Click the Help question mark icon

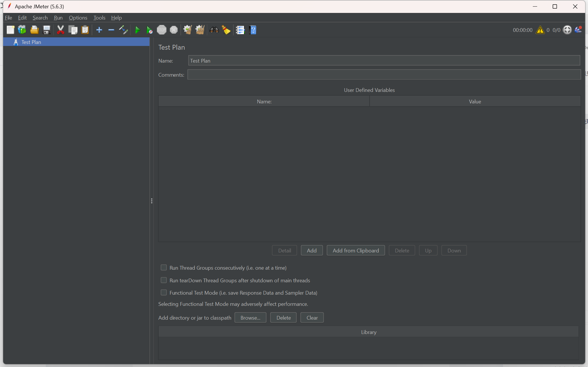[253, 30]
